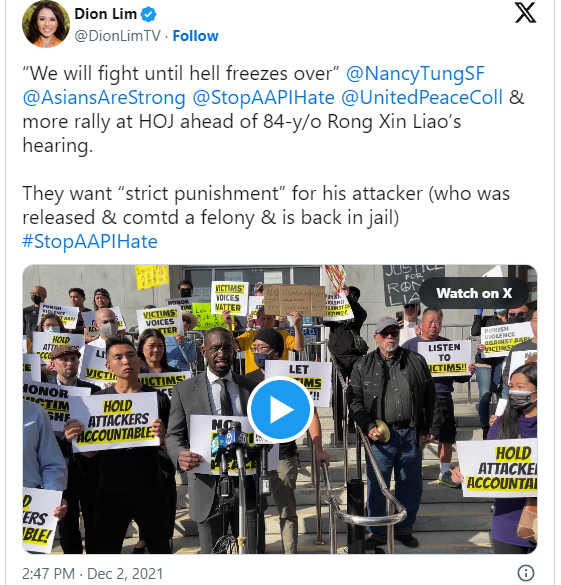Open the @StopAAPIHate mention
The height and width of the screenshot is (585, 561).
click(263, 97)
